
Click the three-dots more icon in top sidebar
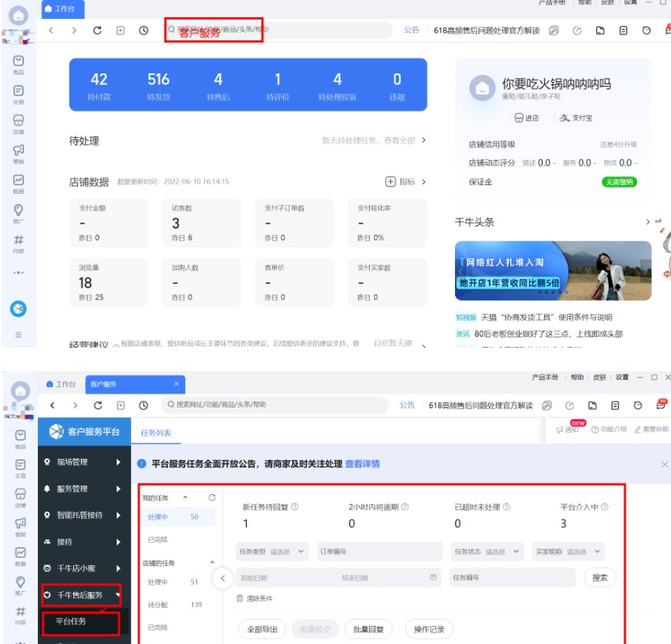[x=18, y=273]
